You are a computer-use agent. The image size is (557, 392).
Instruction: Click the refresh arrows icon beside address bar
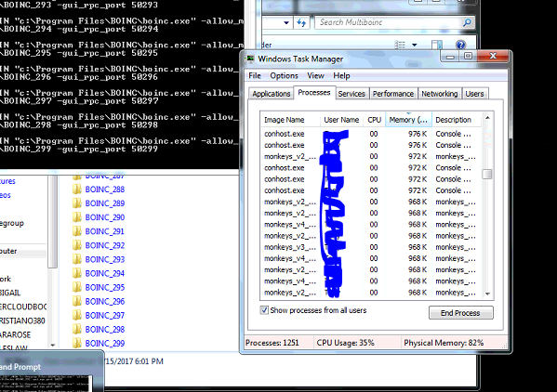(301, 22)
